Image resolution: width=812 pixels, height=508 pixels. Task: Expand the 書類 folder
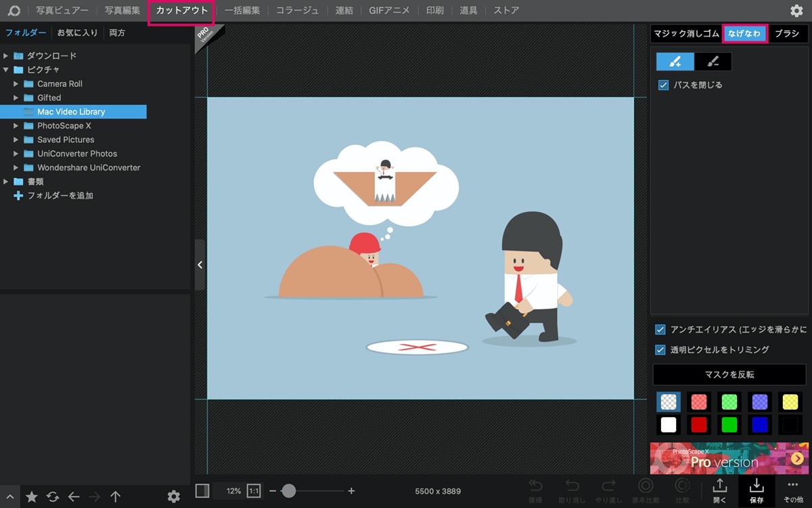point(6,182)
